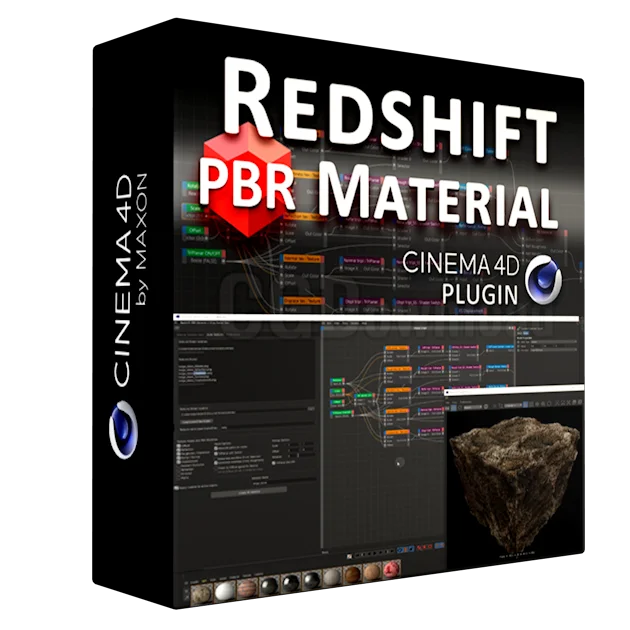Select the light grey material sphere thumbnail
The width and height of the screenshot is (630, 630).
(332, 577)
